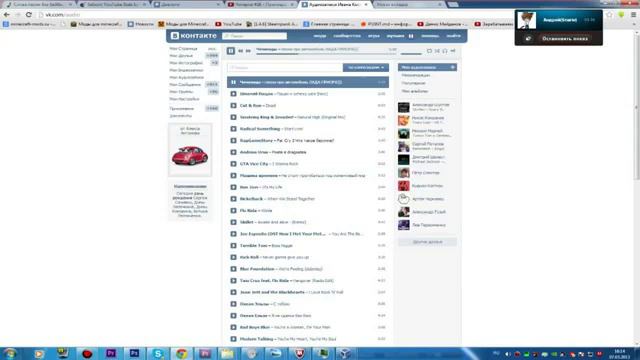Seek within the track progress bar
The image size is (640, 360).
[326, 54]
